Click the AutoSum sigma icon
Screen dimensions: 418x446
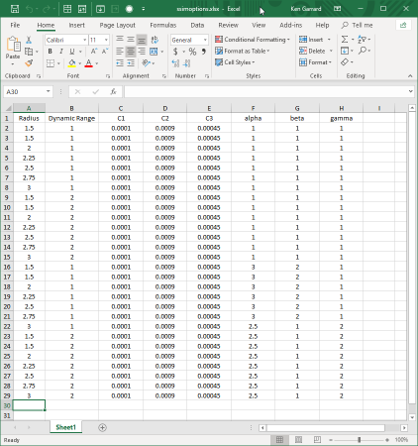click(x=345, y=40)
